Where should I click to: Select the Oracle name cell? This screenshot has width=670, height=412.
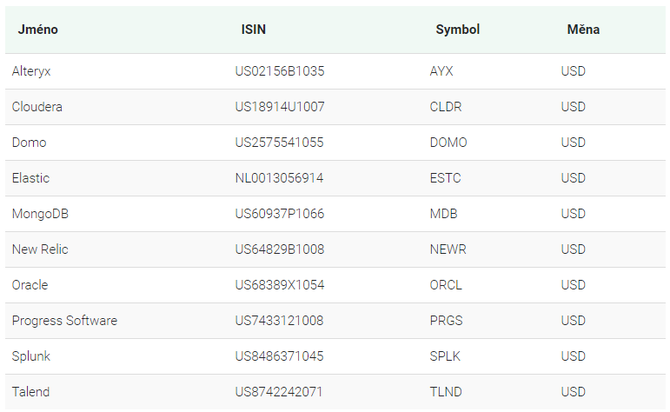tap(30, 285)
